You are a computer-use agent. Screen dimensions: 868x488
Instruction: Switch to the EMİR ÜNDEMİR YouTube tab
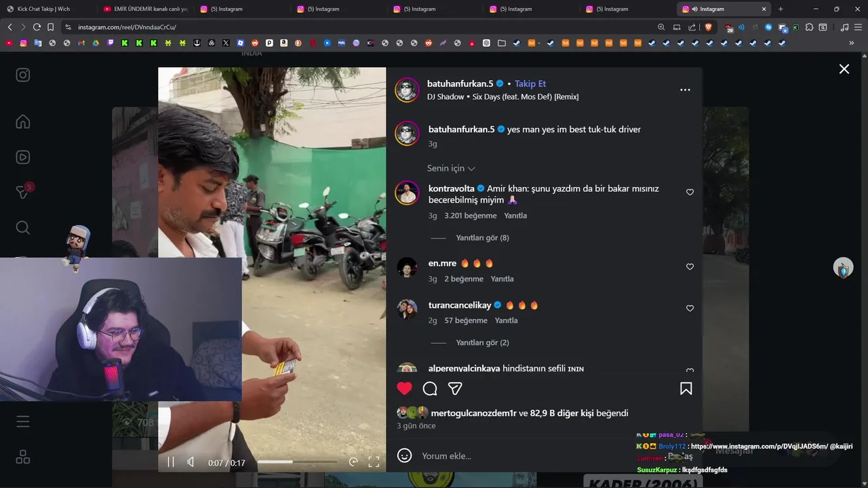tap(146, 9)
